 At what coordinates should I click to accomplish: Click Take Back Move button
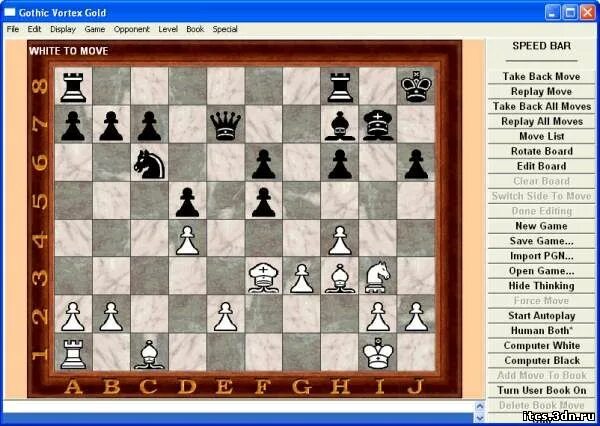pos(541,77)
